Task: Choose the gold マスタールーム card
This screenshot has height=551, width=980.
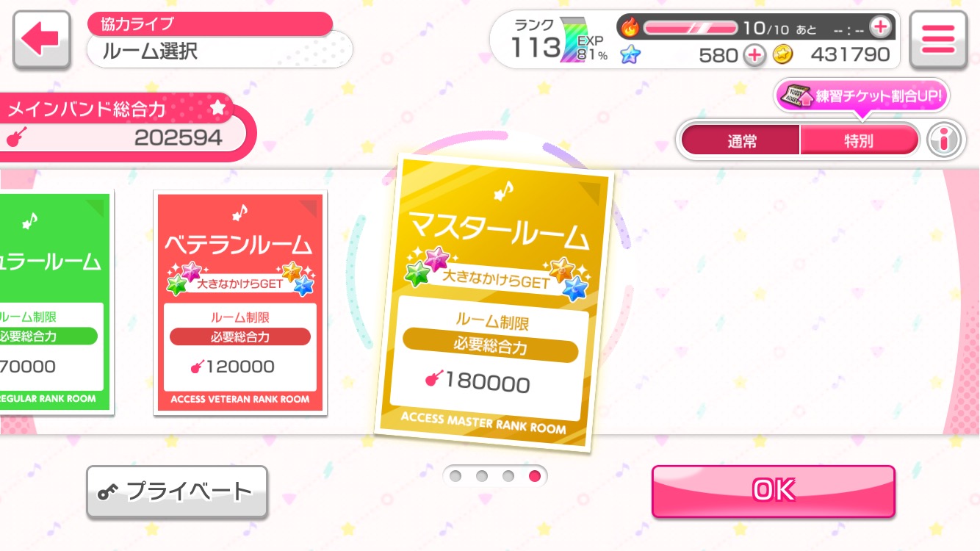Action: point(493,303)
